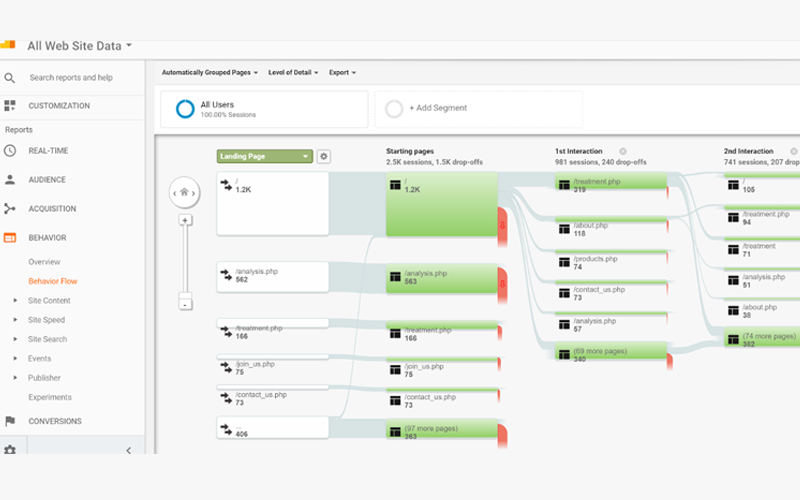Remove the 1st Interaction column with its X

coord(623,151)
